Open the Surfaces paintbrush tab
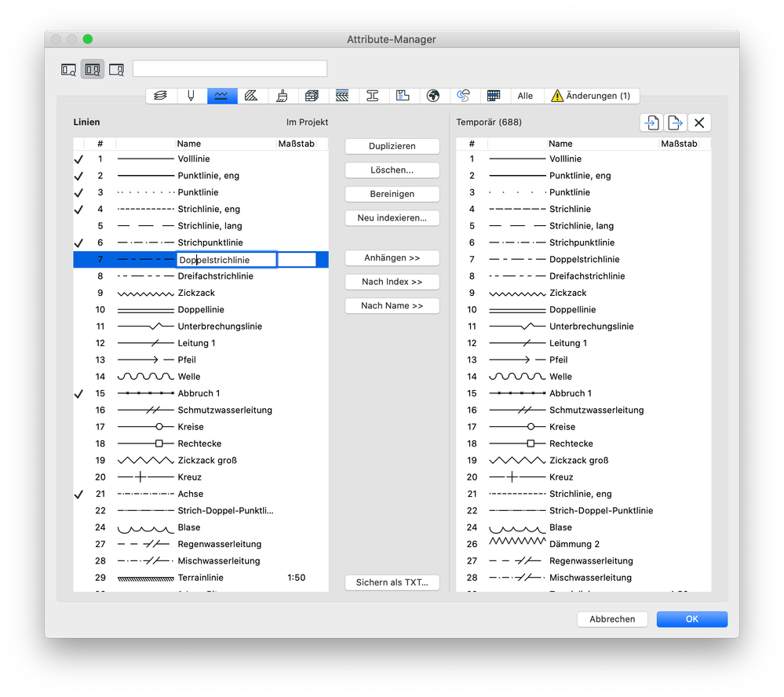The image size is (784, 697). 282,96
